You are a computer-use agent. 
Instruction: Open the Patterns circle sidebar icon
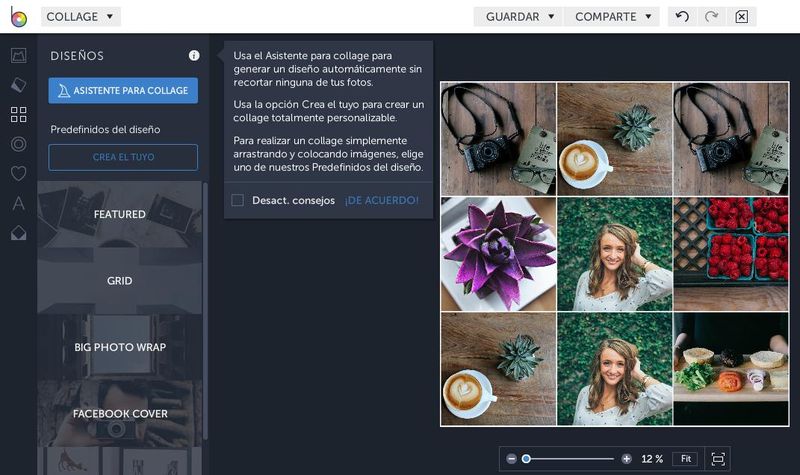[18, 144]
